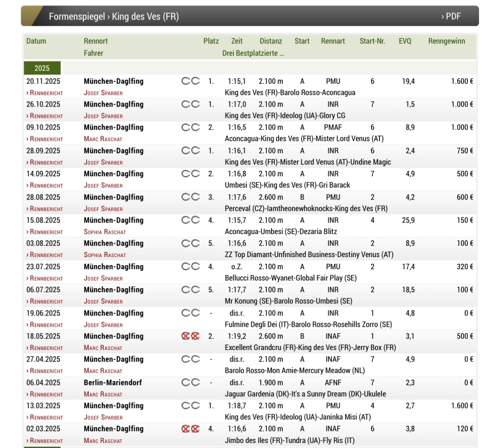The height and width of the screenshot is (448, 491).
Task: Open Rennbericht for 15.08.2025 race
Action: pos(45,232)
